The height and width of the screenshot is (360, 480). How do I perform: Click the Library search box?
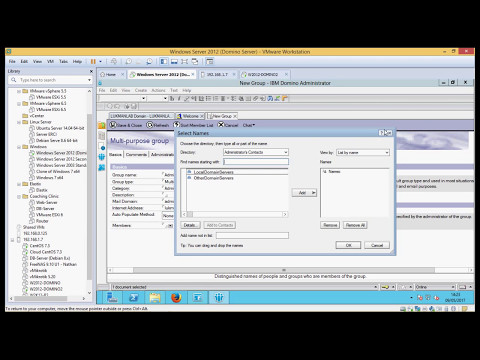click(51, 80)
